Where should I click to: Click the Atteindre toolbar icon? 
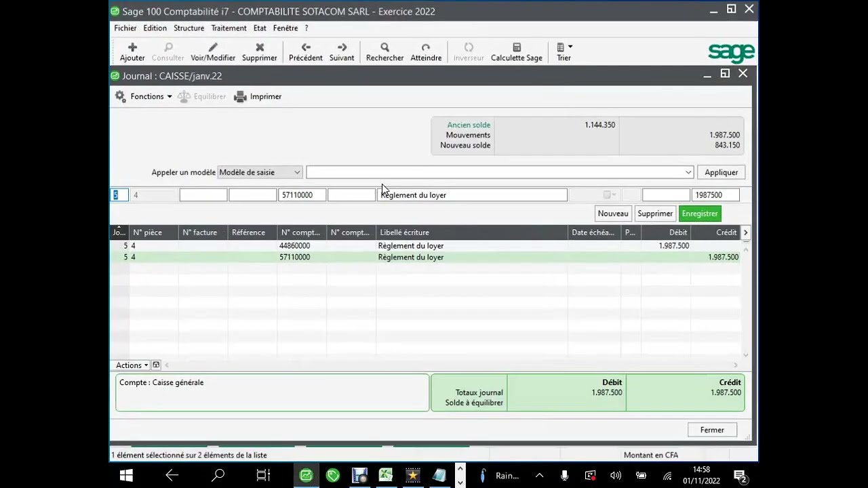426,47
